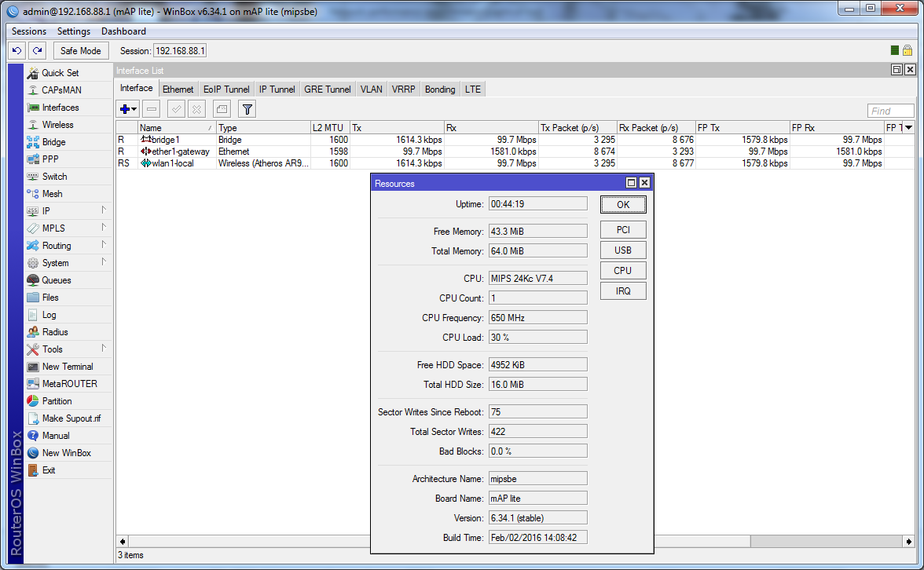Image resolution: width=924 pixels, height=570 pixels.
Task: Click OK in the Resources dialog
Action: (622, 204)
